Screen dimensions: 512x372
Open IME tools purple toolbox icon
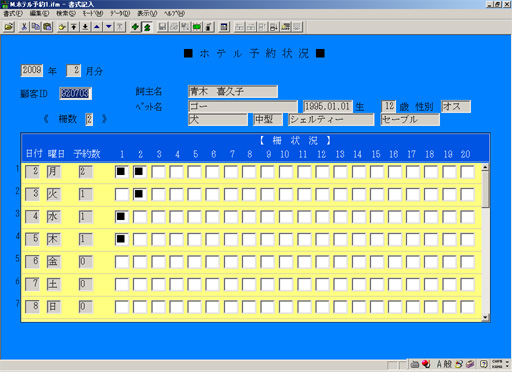[x=470, y=364]
